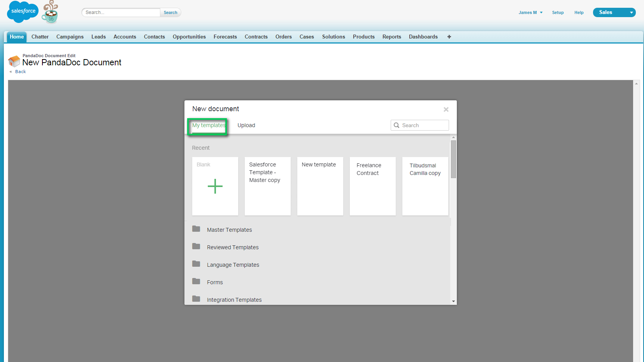The image size is (644, 362).
Task: Open the Opportunities tab
Action: click(189, 37)
